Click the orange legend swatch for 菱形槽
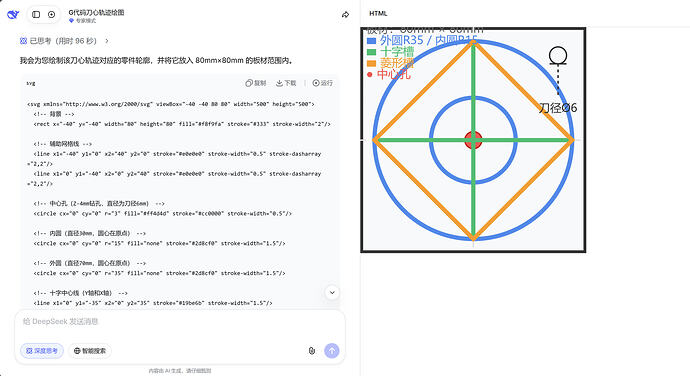Viewport: 690px width, 376px height. click(x=371, y=63)
